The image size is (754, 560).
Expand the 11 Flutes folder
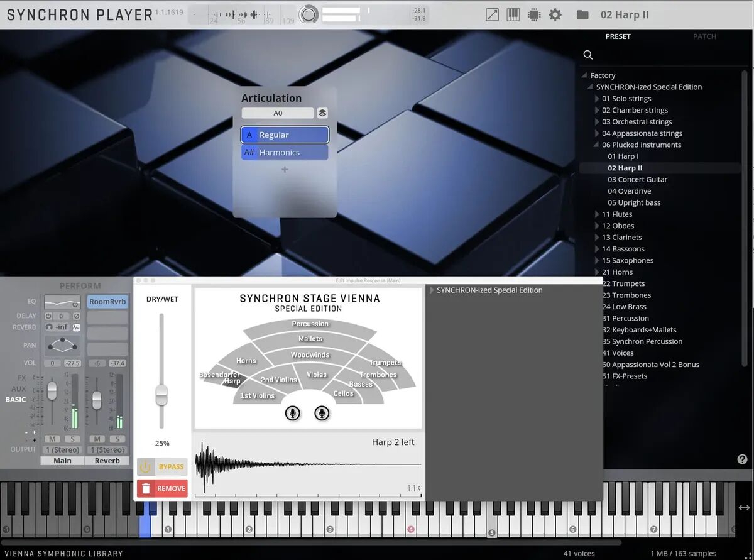point(598,214)
